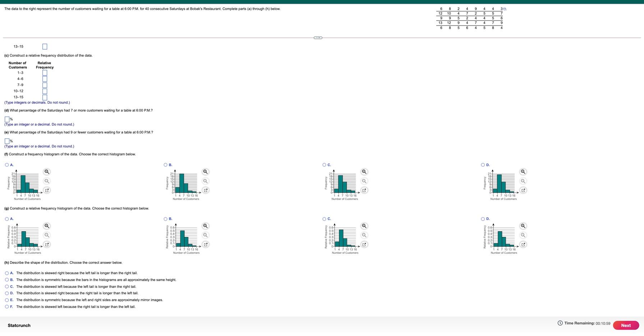Zoom in on frequency histogram A
Image resolution: width=644 pixels, height=336 pixels.
click(47, 172)
